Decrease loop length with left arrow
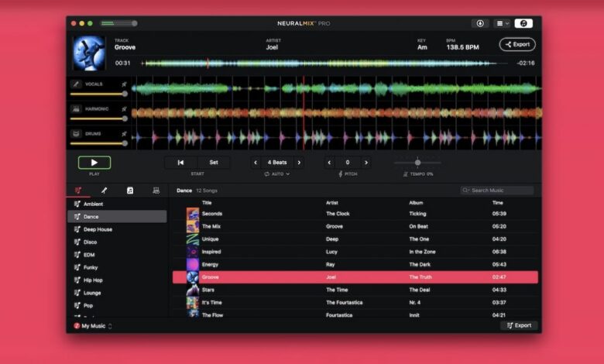604x364 pixels. pos(256,163)
